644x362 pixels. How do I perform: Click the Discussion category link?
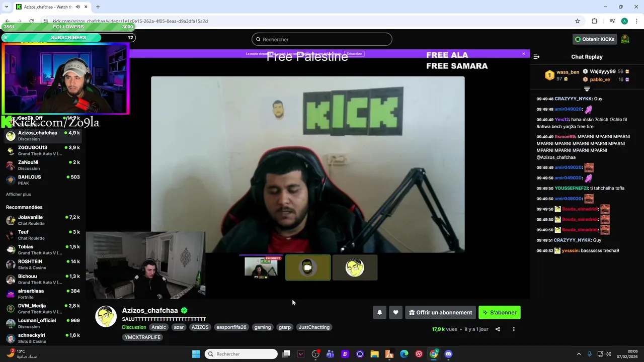[x=134, y=327]
